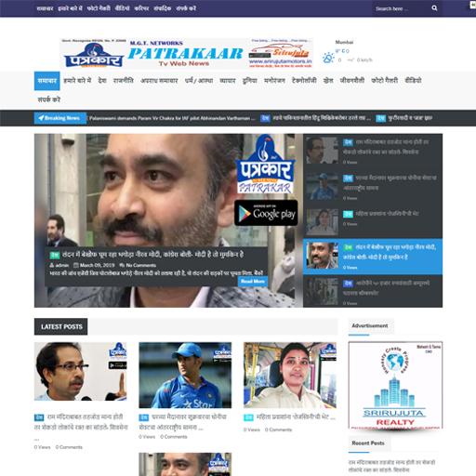Open मनोरंजन in the main navigation
The height and width of the screenshot is (476, 476).
point(274,81)
